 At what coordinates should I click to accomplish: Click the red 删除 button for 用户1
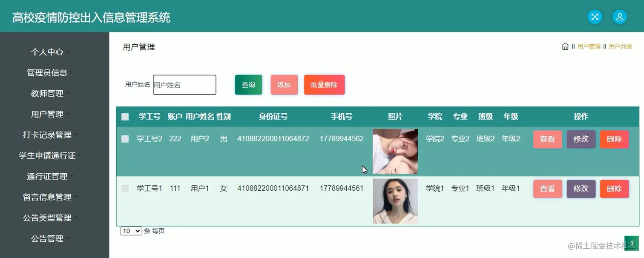614,188
